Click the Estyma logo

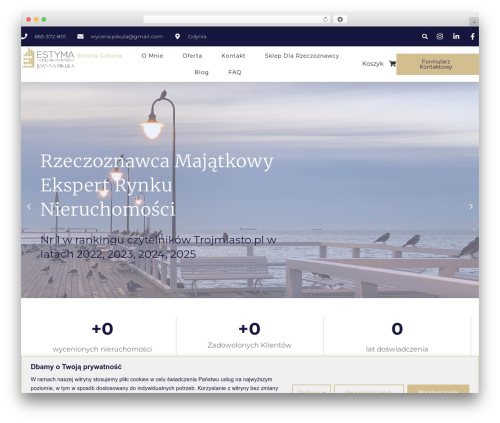(48, 58)
